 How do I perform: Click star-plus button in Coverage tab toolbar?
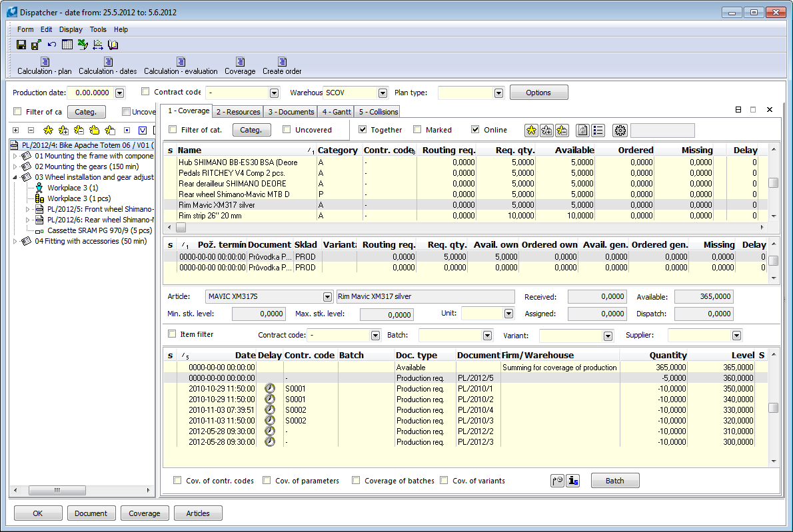point(546,131)
